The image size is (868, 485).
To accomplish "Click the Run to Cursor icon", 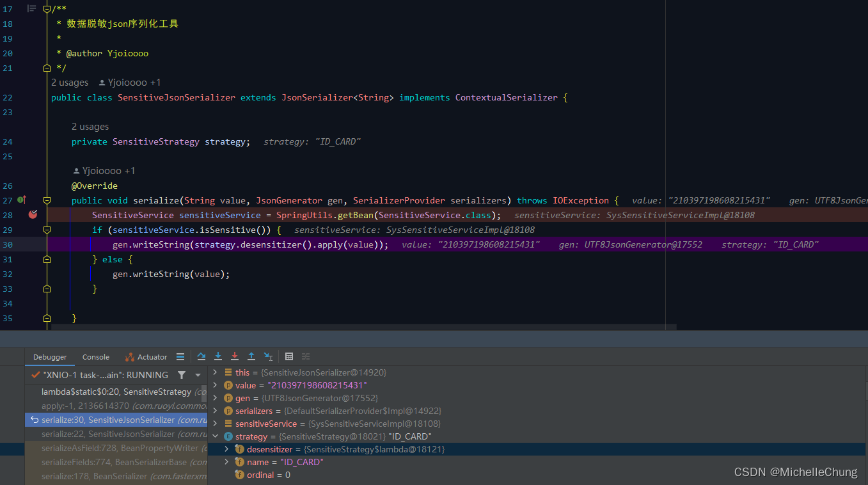I will coord(269,356).
